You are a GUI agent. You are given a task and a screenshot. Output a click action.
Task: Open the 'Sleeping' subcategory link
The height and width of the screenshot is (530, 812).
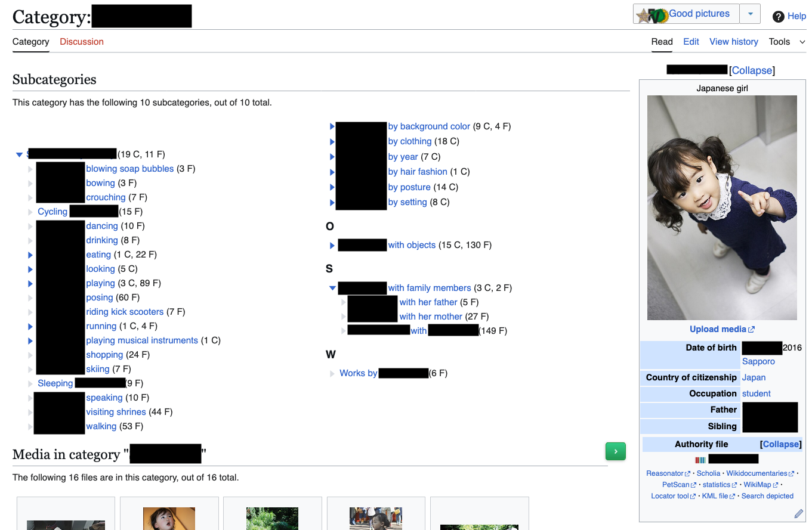(55, 383)
